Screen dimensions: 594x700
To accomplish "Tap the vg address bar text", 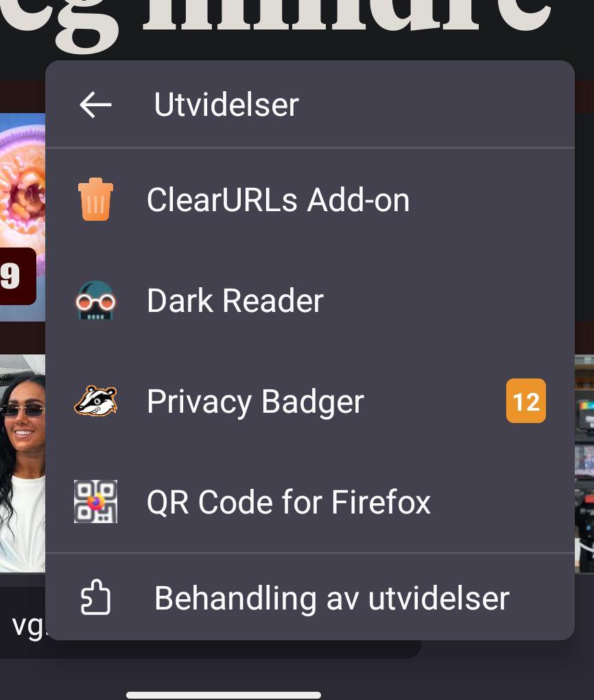I will pyautogui.click(x=27, y=625).
